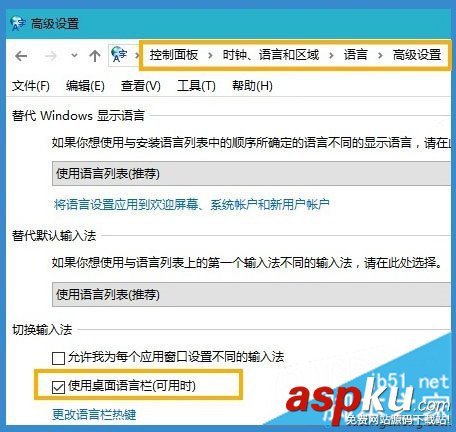This screenshot has height=432, width=456.
Task: Open the recent locations dropdown chevron
Action: pos(74,56)
